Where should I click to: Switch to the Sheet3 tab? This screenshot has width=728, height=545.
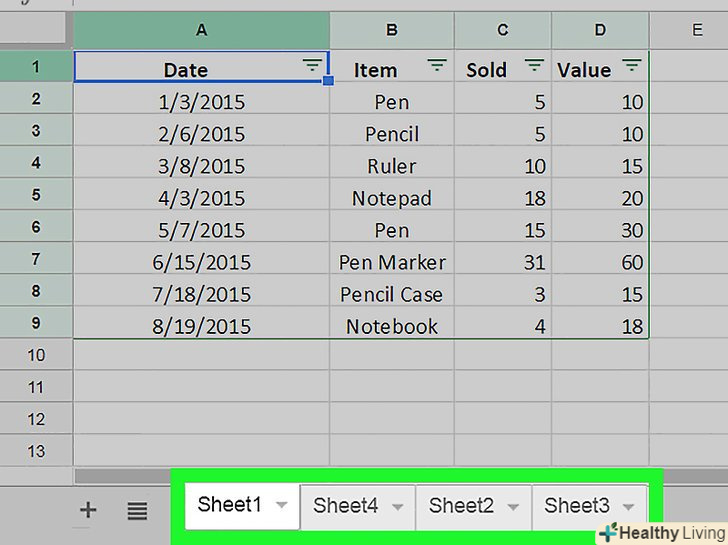tap(577, 506)
